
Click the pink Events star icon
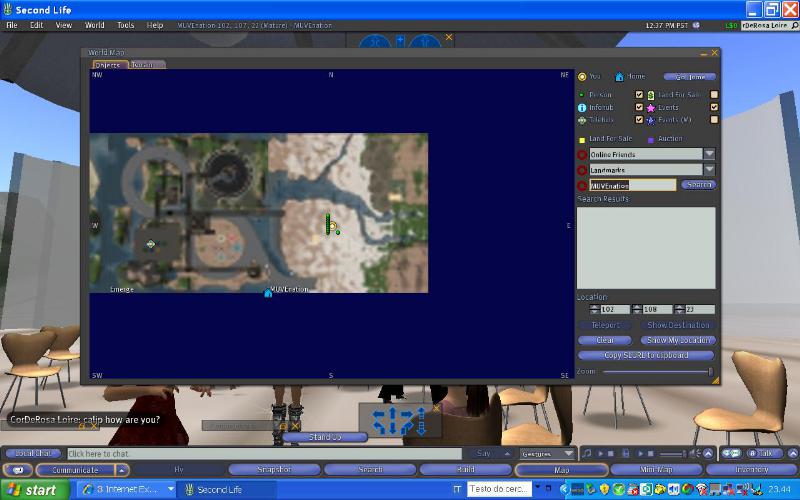pyautogui.click(x=651, y=108)
